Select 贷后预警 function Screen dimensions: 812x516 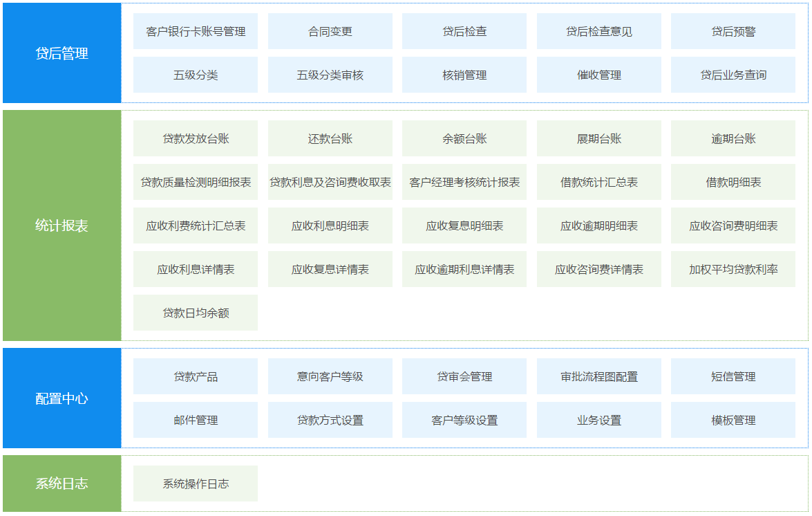coord(733,31)
